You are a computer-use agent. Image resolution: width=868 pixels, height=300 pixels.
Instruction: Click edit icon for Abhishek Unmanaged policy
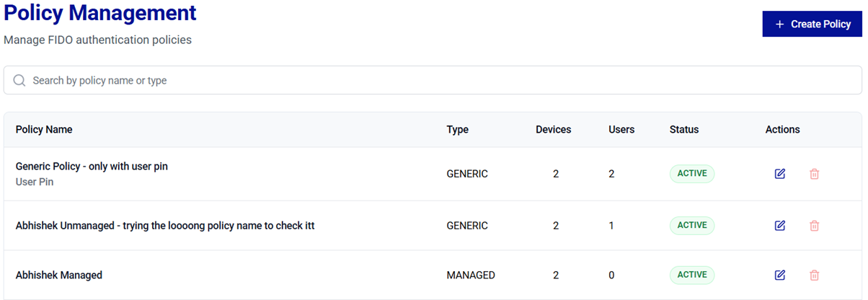pos(779,226)
